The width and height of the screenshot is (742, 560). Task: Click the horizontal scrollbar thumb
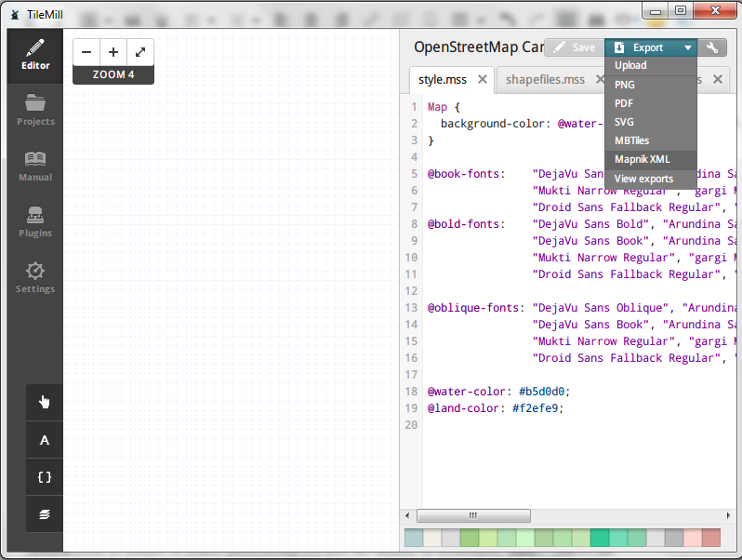tap(473, 515)
